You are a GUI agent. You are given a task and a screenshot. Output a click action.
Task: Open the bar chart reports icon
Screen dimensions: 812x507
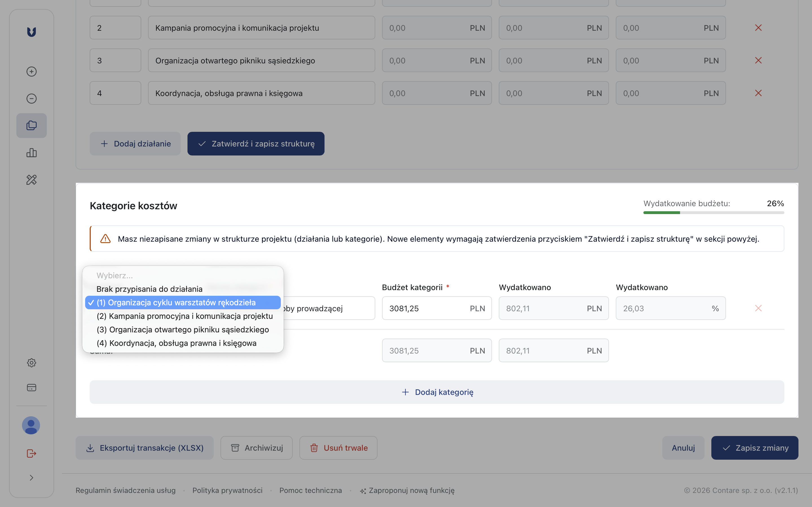point(32,153)
